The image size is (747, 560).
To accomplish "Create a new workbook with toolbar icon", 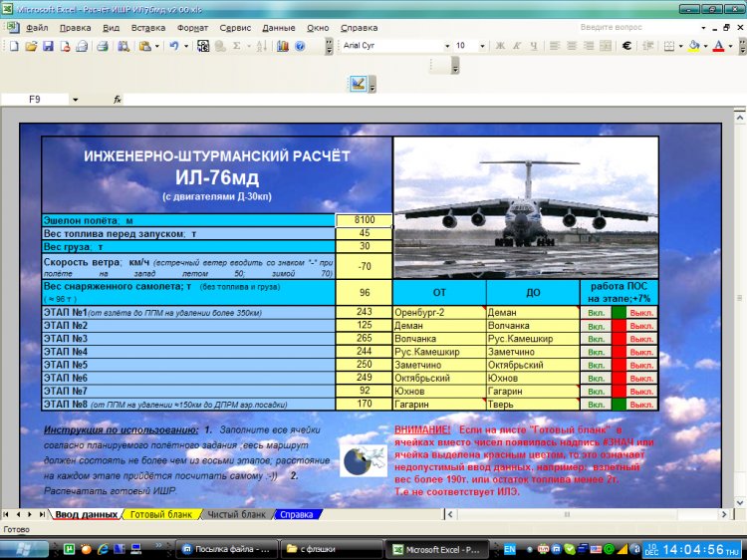I will 14,46.
